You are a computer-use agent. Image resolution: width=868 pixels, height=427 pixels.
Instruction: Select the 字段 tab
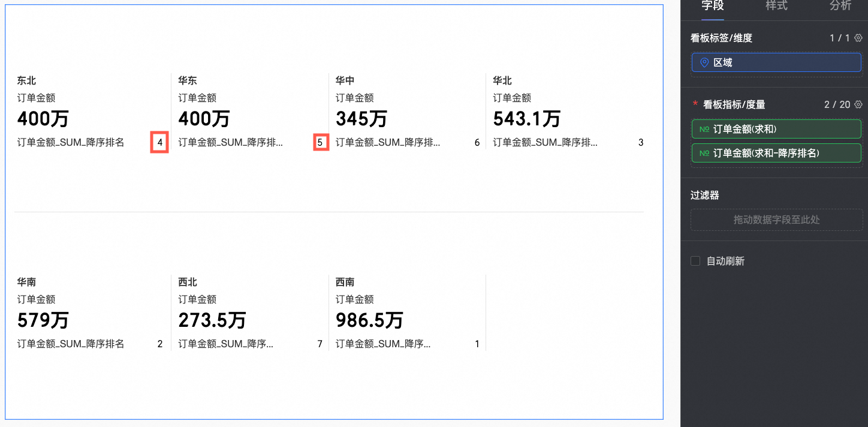click(713, 6)
